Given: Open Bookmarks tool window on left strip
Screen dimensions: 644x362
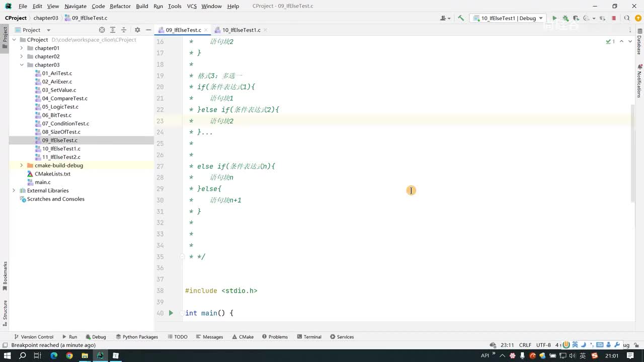Looking at the screenshot, I should click(x=5, y=276).
